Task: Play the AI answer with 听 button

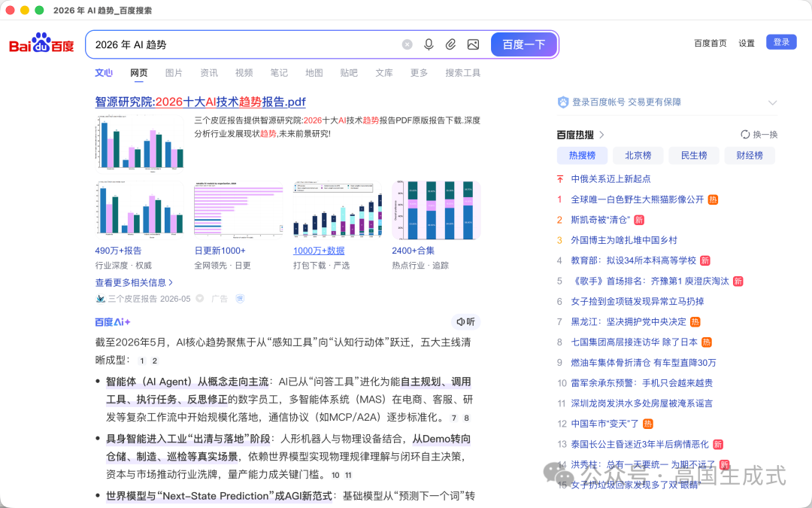Action: tap(465, 322)
